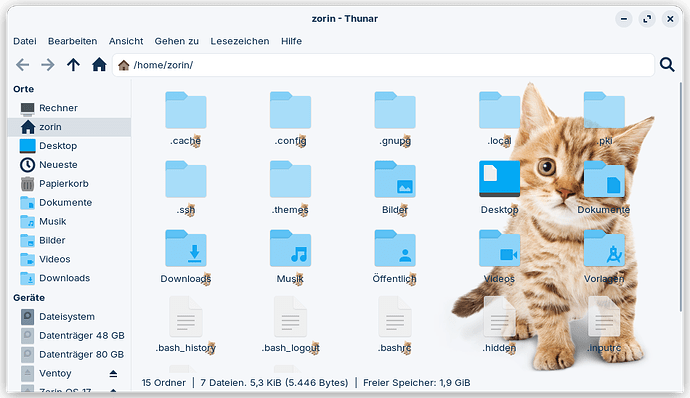This screenshot has height=398, width=690.
Task: Open Videos in the sidebar
Action: 69,259
